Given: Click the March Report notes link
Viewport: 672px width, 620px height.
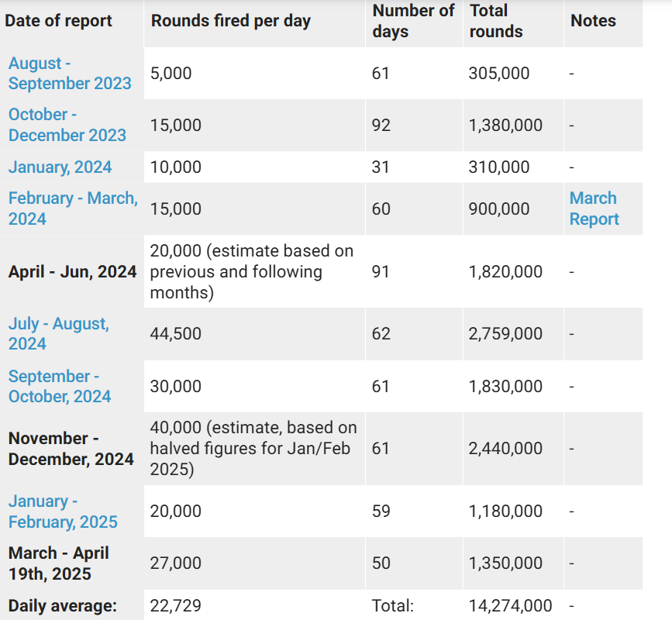Looking at the screenshot, I should pyautogui.click(x=594, y=208).
